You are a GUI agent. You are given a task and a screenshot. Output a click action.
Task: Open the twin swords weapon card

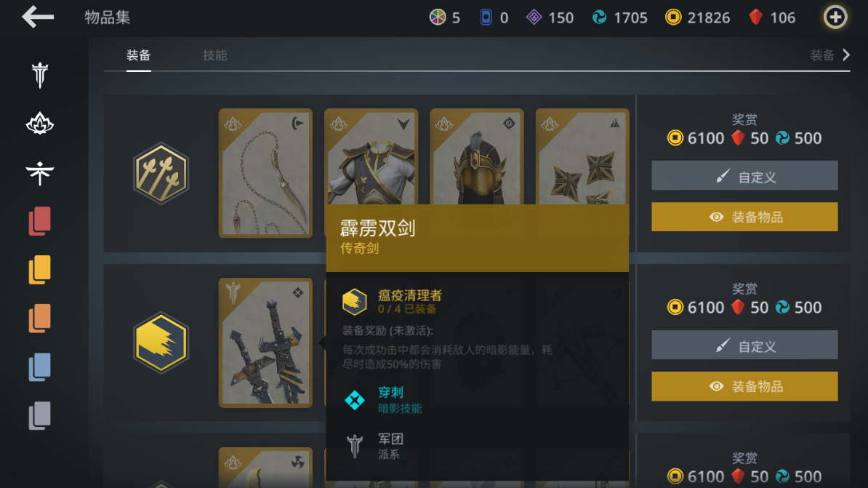[x=266, y=343]
